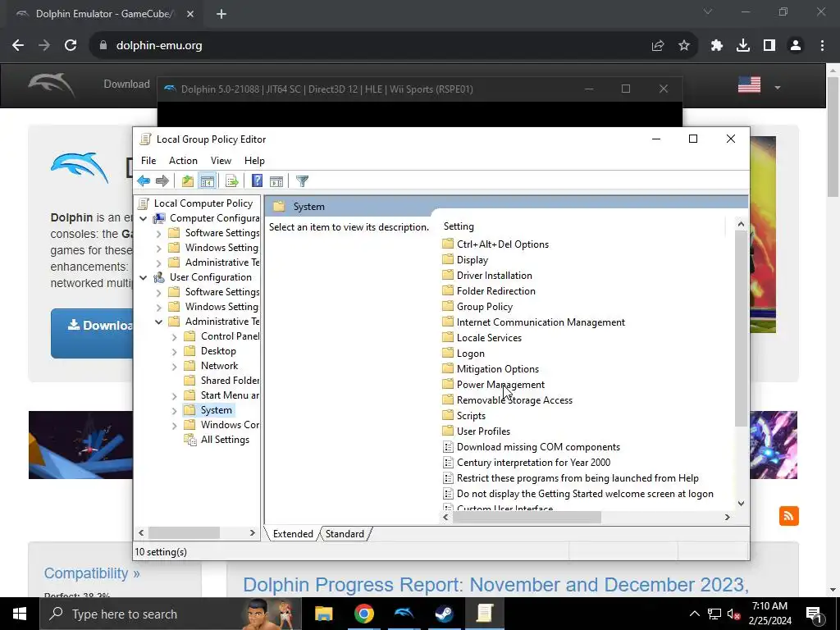Click the settings list vertical scrollbar down arrow
This screenshot has width=840, height=630.
tap(741, 504)
